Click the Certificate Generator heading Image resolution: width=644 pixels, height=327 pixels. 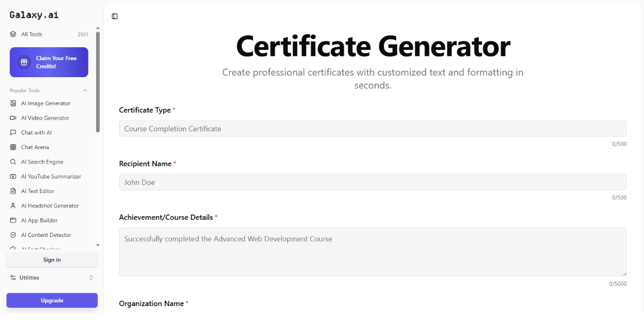tap(373, 46)
